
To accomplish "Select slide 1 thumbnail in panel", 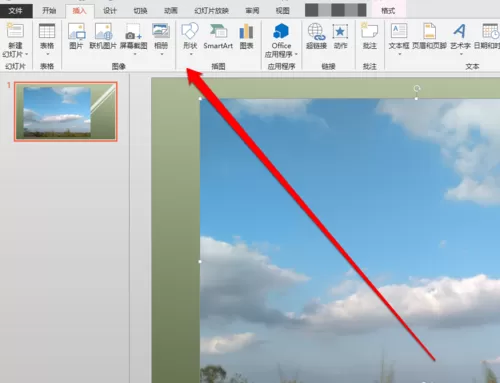I will coord(66,112).
